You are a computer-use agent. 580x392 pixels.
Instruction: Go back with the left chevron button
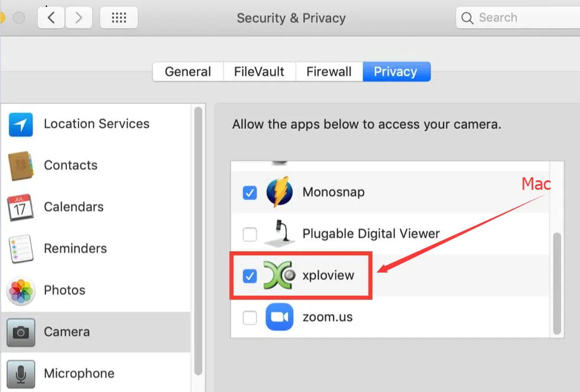click(x=51, y=18)
